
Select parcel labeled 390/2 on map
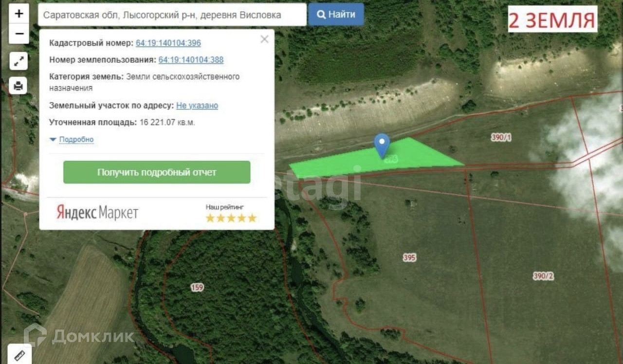click(x=543, y=276)
